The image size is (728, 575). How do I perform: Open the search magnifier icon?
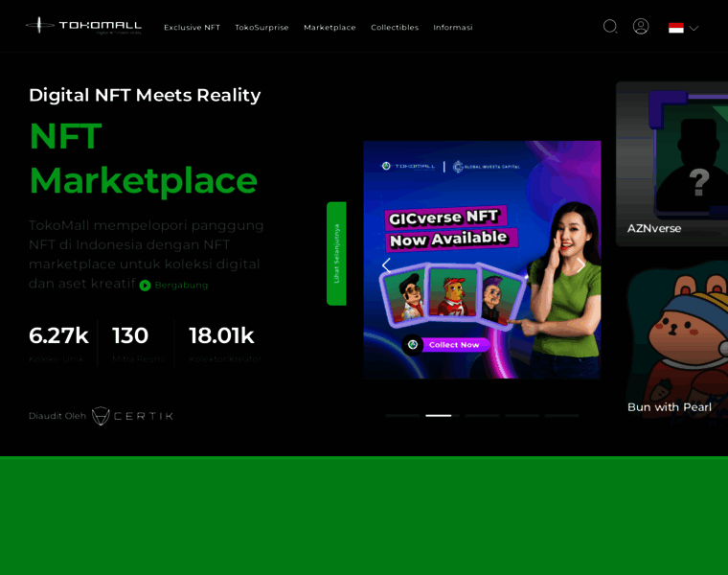click(x=610, y=27)
